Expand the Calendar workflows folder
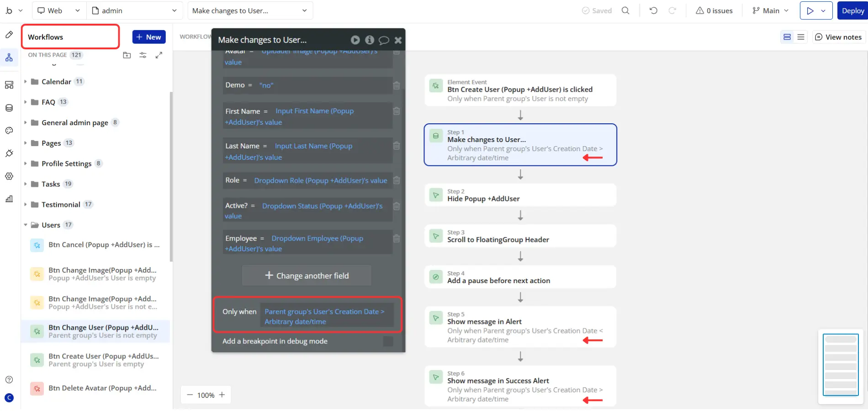This screenshot has height=411, width=868. pos(26,82)
